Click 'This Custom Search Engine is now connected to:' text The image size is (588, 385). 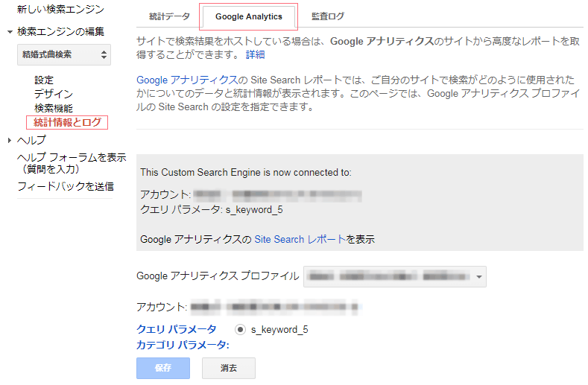pyautogui.click(x=246, y=173)
